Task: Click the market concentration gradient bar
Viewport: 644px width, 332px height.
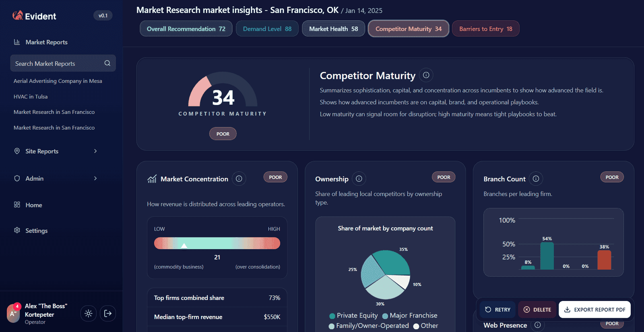Action: (217, 243)
